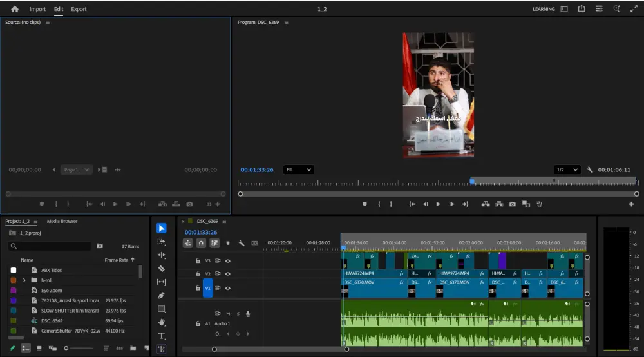The image size is (644, 357).
Task: Play the sequence in Program monitor
Action: (x=438, y=204)
